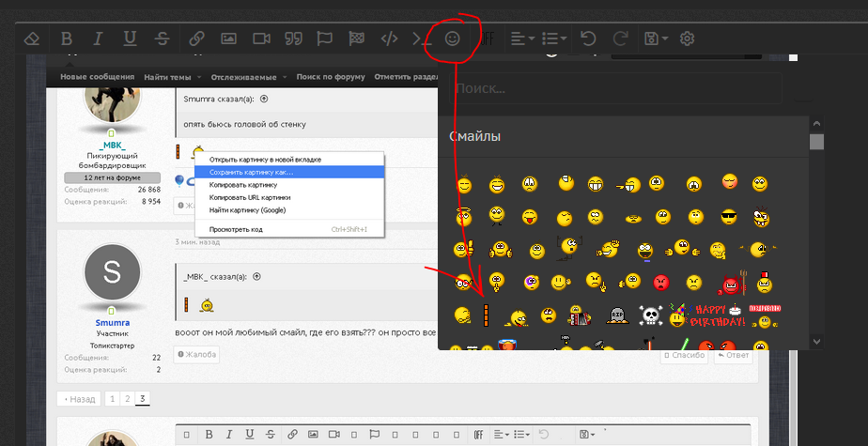Open the save draft dropdown
868x446 pixels.
pyautogui.click(x=656, y=38)
